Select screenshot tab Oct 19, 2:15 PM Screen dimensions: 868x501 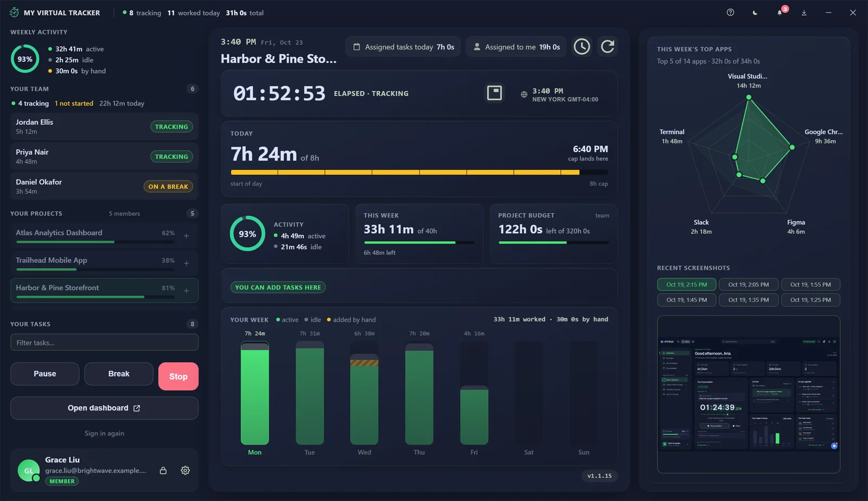686,285
